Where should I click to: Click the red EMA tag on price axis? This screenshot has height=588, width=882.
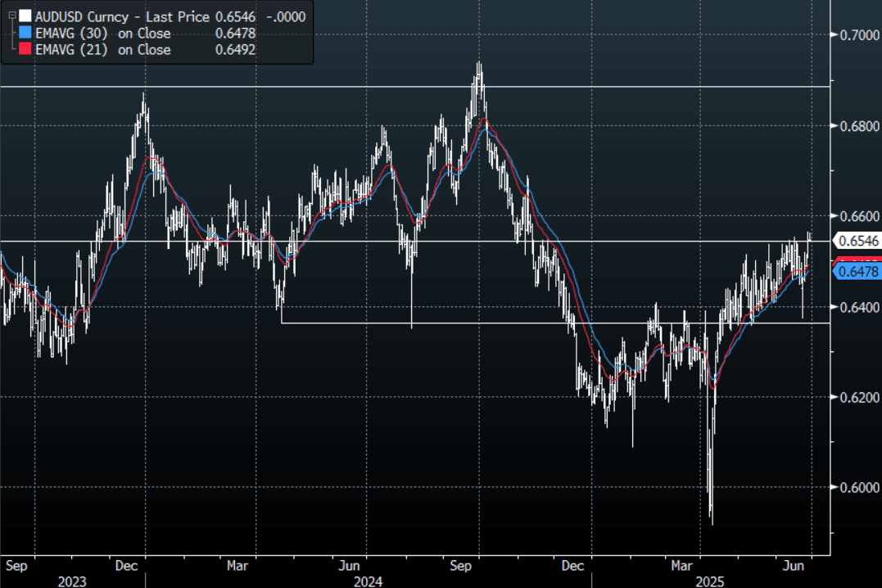pos(859,260)
